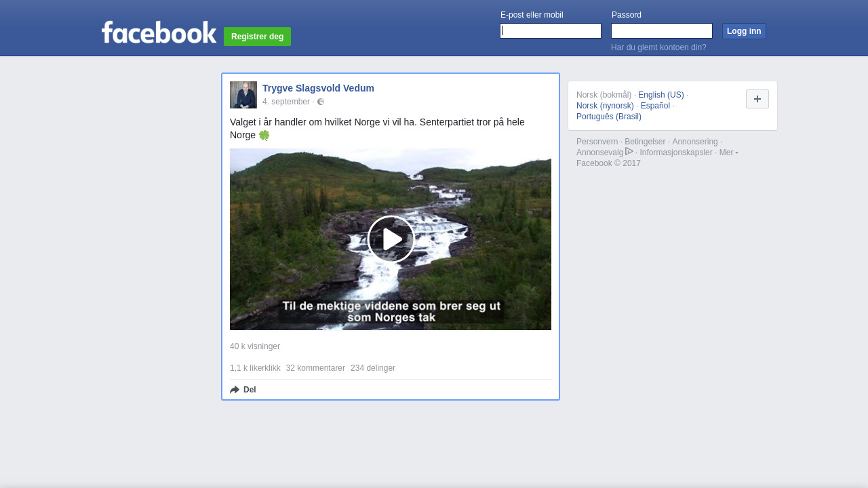The height and width of the screenshot is (488, 868).
Task: Switch language to Português (Brasil)
Action: [609, 117]
